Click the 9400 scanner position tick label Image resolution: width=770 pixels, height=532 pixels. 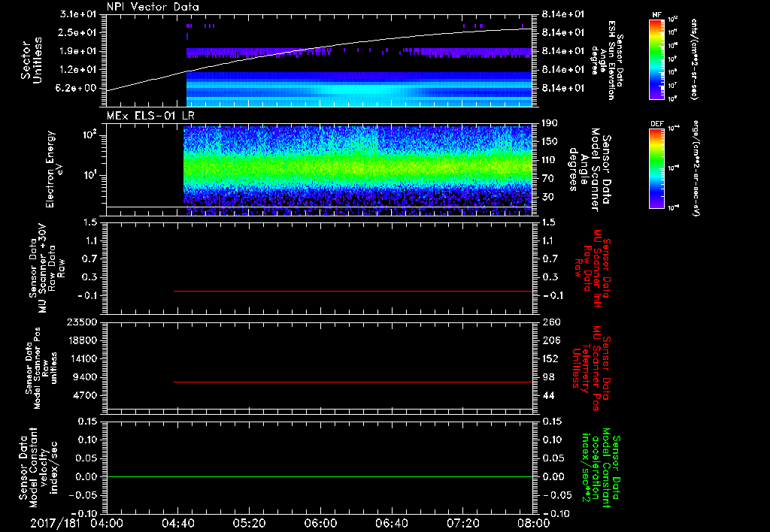84,377
